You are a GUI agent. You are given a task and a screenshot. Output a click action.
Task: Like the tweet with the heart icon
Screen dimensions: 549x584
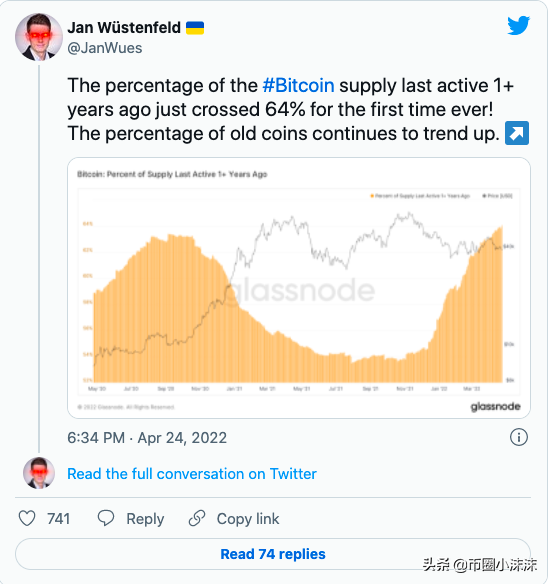click(x=27, y=518)
